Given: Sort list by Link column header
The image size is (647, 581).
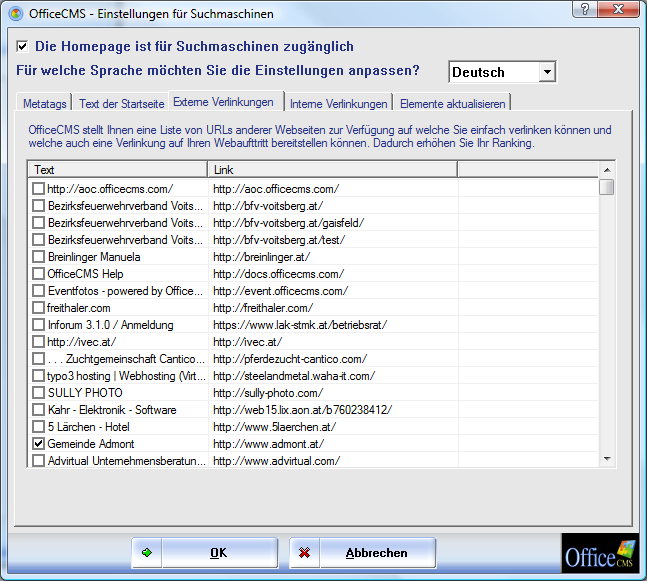Looking at the screenshot, I should point(333,170).
